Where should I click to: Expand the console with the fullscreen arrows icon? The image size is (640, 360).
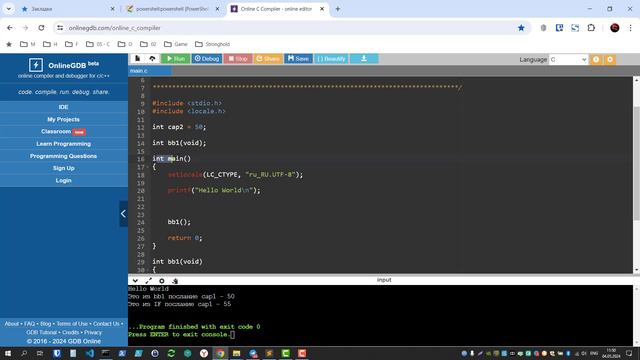149,281
